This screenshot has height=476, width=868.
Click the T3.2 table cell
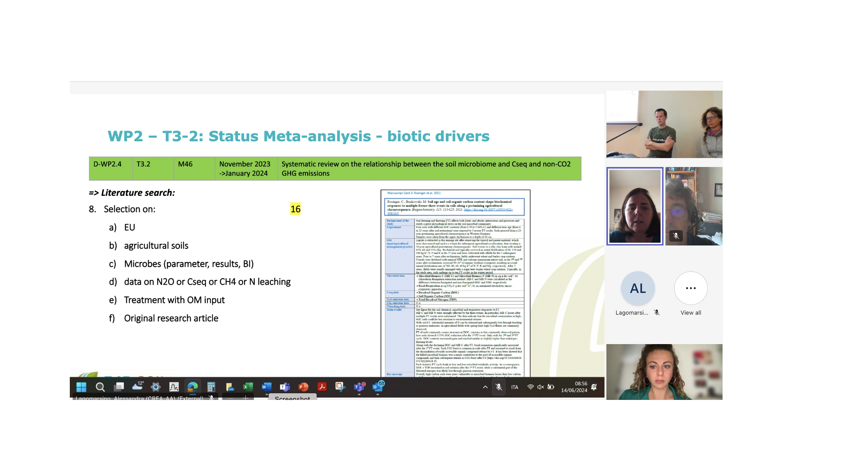(153, 169)
